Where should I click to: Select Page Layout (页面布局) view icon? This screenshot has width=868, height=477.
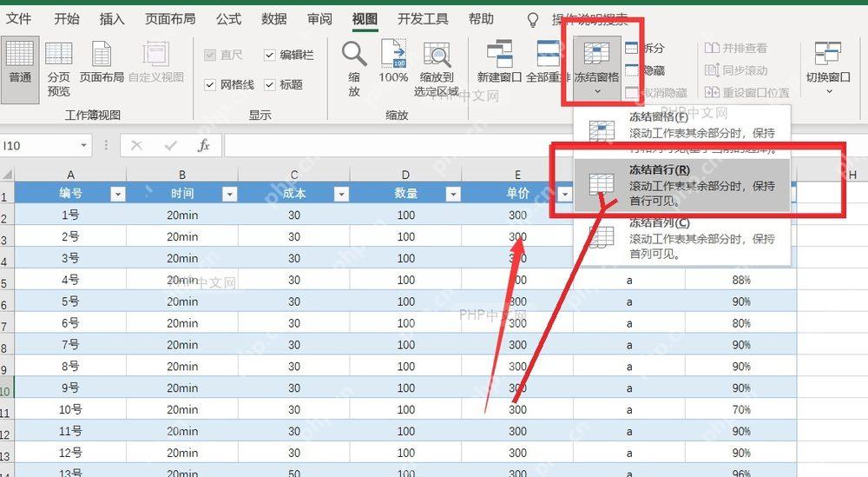102,55
